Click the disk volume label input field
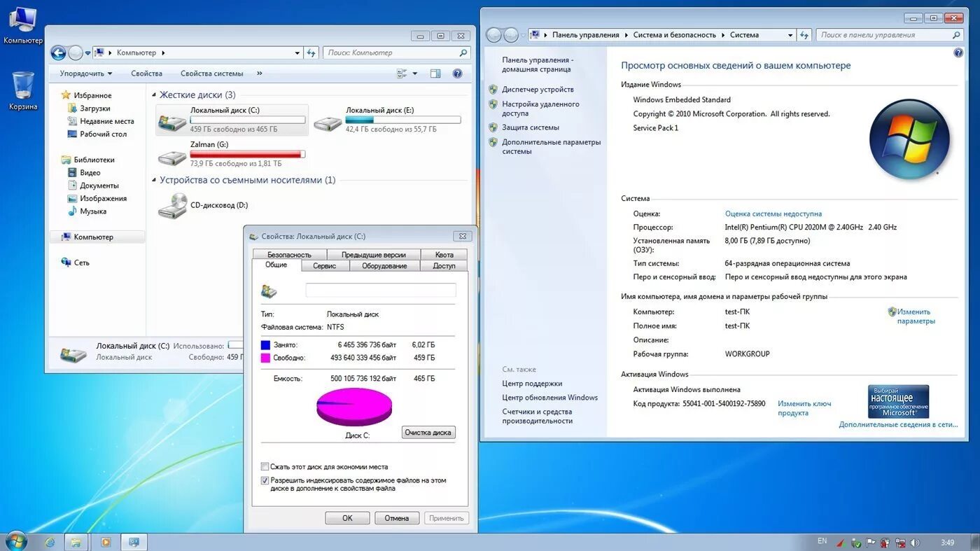 pos(381,290)
